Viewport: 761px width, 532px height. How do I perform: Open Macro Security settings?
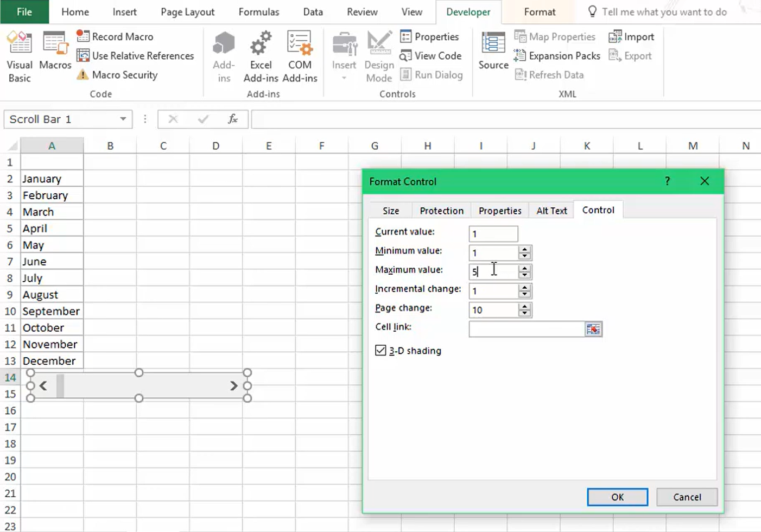click(117, 74)
